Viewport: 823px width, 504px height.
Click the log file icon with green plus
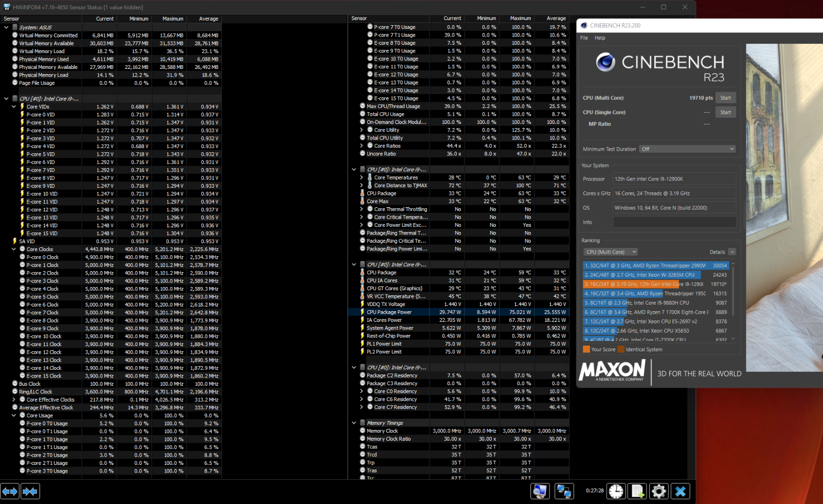637,492
